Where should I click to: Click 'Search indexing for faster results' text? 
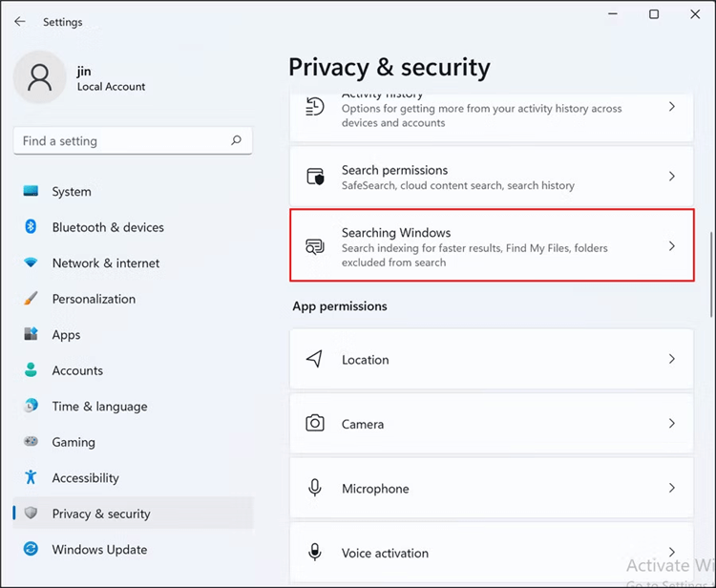474,255
